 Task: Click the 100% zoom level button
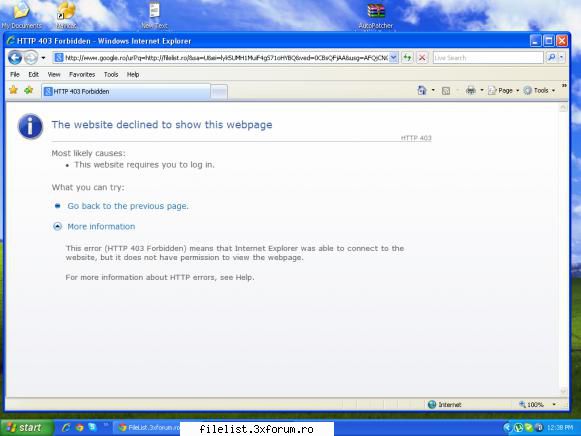532,405
